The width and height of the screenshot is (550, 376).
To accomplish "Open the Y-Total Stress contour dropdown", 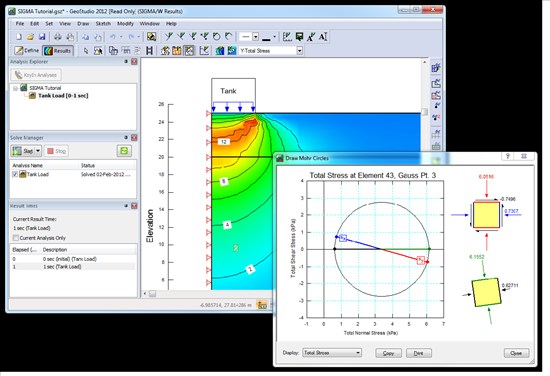I will point(300,51).
